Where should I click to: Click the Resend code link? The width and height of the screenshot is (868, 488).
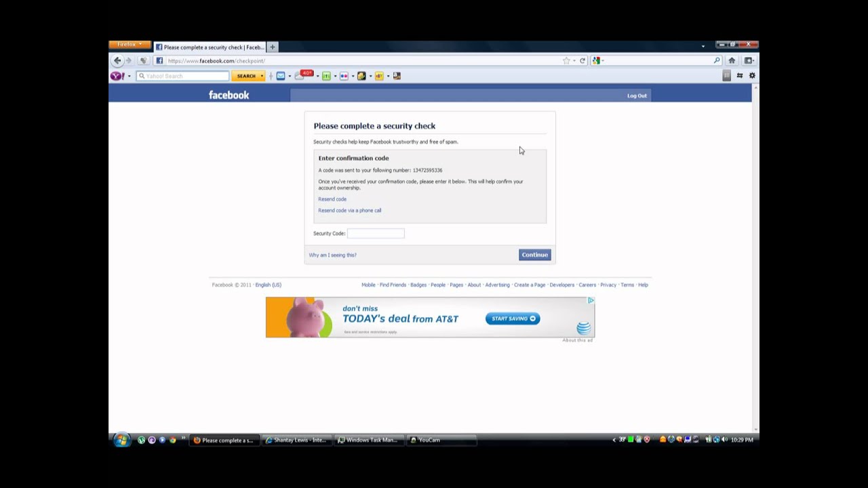(332, 199)
